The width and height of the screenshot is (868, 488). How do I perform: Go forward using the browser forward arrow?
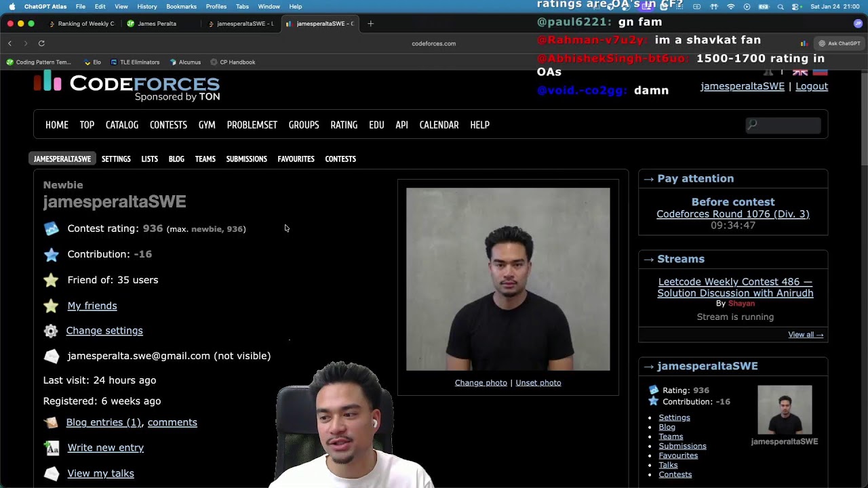[26, 43]
